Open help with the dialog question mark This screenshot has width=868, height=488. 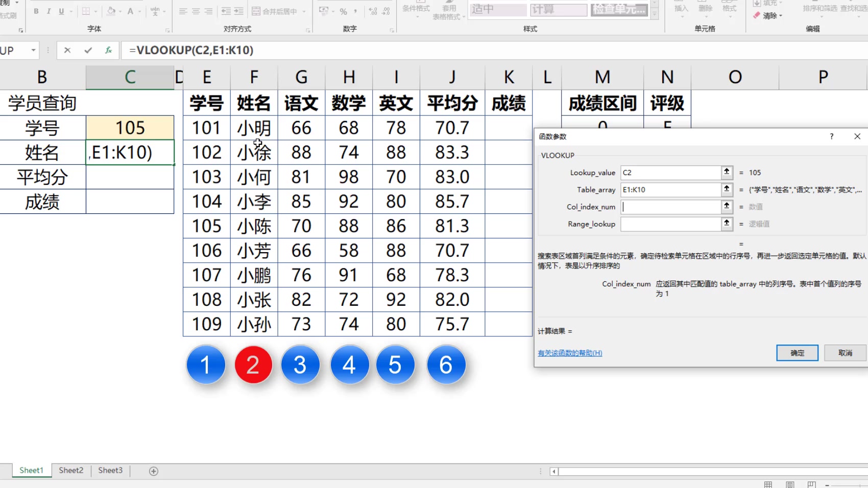click(832, 136)
